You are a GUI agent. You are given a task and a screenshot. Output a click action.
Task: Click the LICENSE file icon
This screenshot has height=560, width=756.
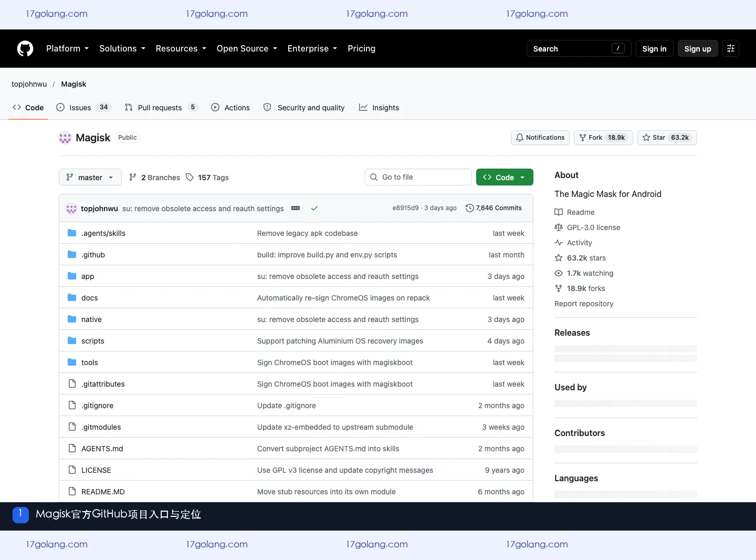pyautogui.click(x=72, y=470)
